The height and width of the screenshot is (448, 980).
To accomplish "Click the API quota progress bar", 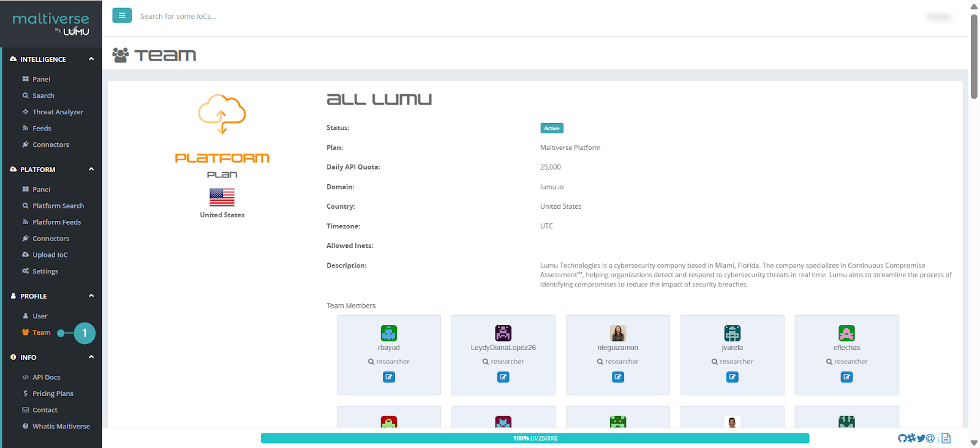I will (x=535, y=438).
